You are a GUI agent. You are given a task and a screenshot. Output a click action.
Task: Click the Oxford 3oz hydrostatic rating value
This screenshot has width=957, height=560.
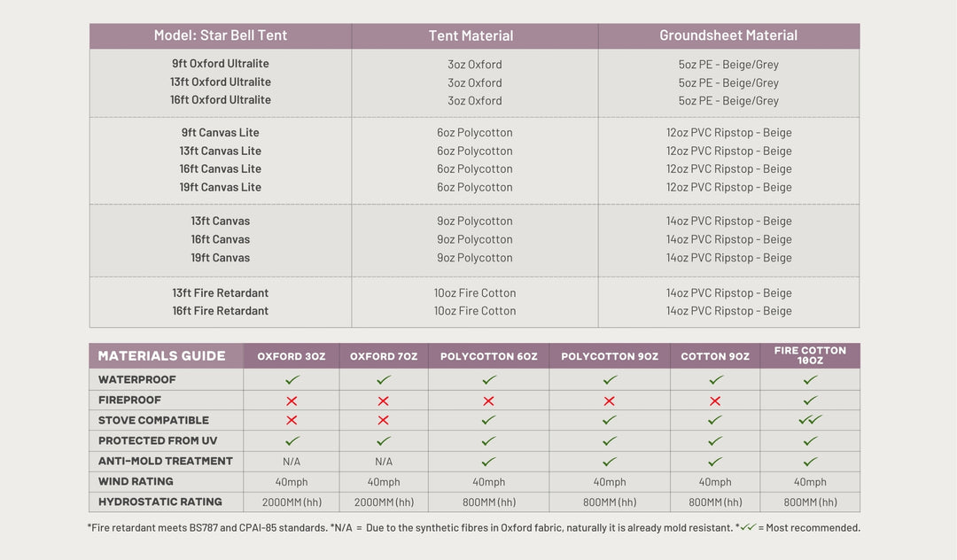[292, 502]
